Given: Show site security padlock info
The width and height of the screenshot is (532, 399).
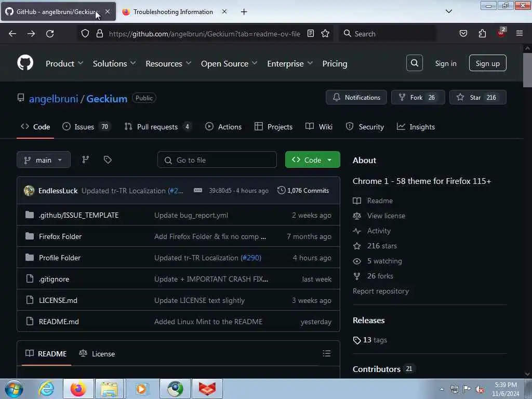Looking at the screenshot, I should [99, 33].
